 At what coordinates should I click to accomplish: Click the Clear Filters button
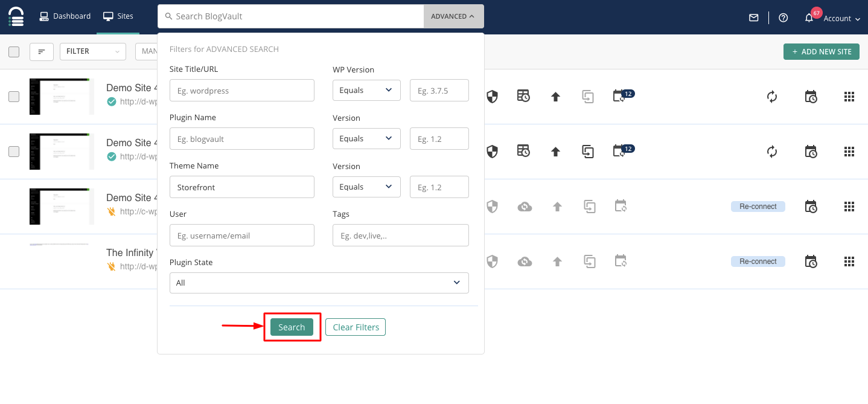coord(356,327)
